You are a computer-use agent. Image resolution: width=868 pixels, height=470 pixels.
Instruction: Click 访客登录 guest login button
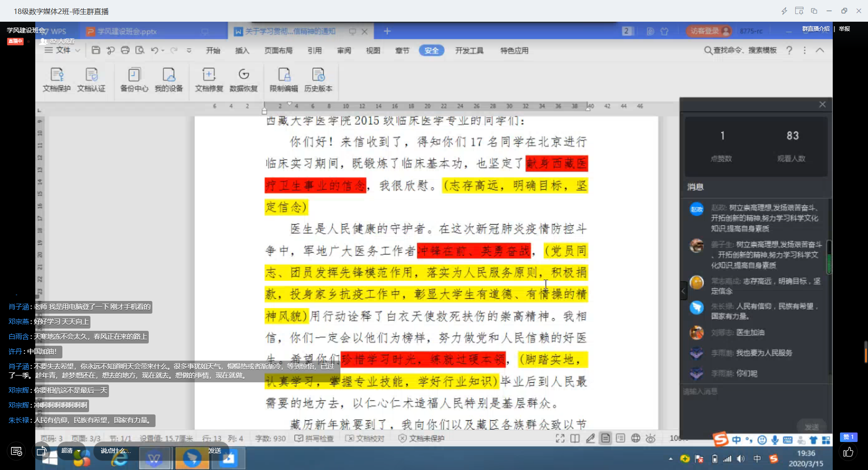coord(709,31)
